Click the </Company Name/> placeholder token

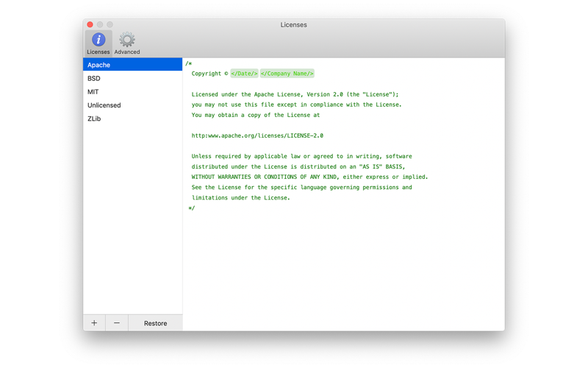(287, 74)
